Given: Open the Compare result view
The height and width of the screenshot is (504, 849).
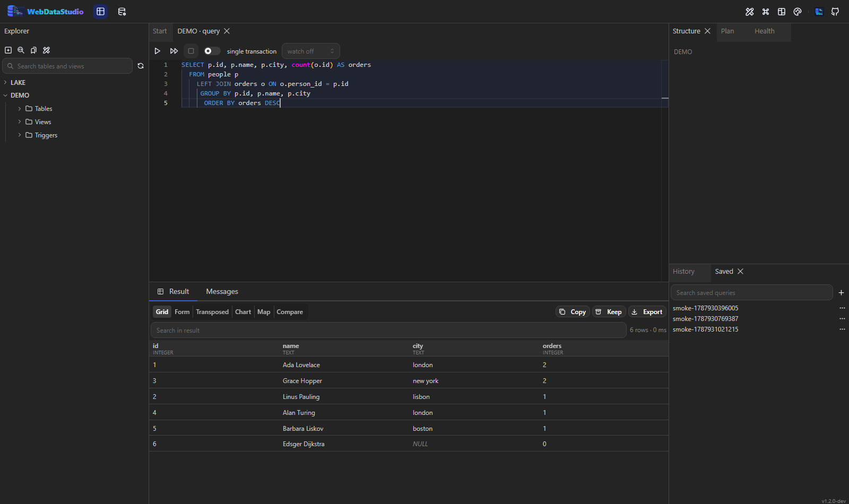Looking at the screenshot, I should pyautogui.click(x=290, y=312).
